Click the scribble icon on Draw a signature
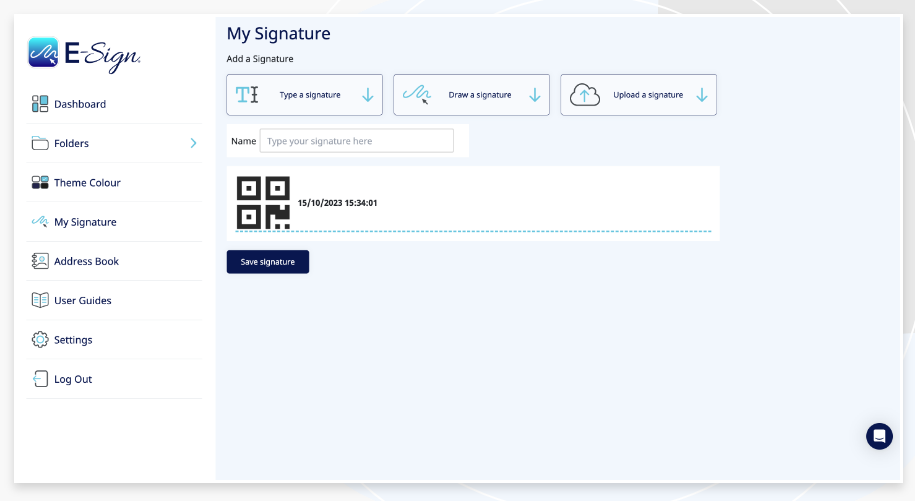Viewport: 915px width, 501px height. (417, 94)
